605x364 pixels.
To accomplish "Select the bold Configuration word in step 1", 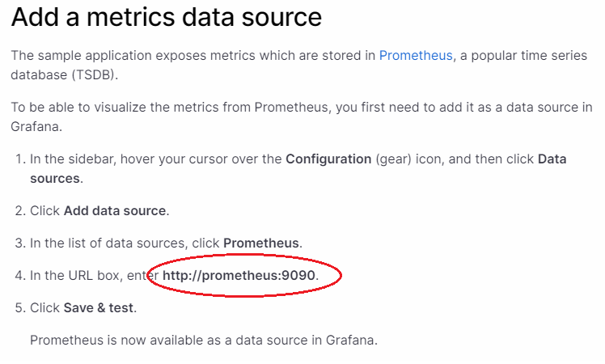I will pos(328,159).
